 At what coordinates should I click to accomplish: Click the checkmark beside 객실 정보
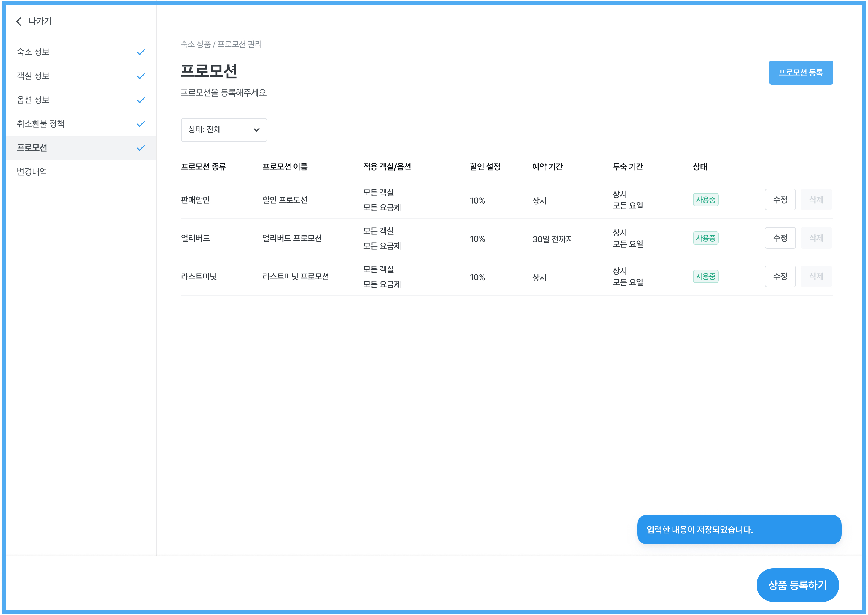tap(141, 76)
